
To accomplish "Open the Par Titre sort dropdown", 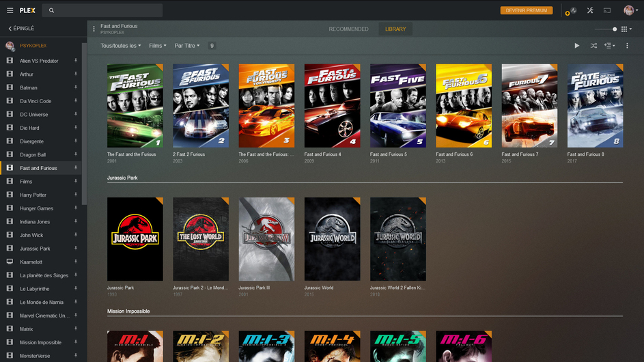I will tap(187, 46).
